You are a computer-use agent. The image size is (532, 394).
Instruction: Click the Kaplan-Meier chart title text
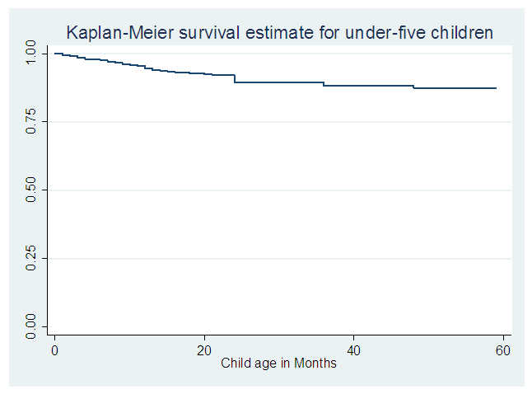tap(280, 33)
